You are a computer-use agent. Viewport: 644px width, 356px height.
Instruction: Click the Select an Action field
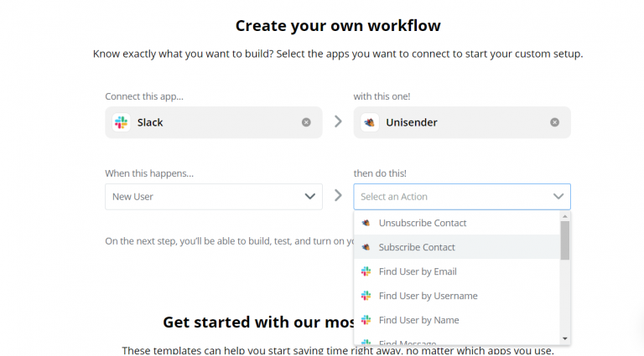[x=462, y=197]
